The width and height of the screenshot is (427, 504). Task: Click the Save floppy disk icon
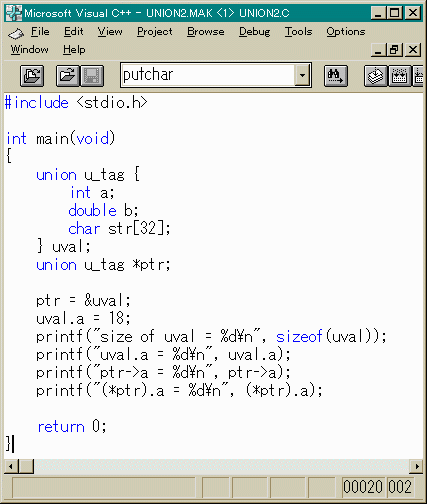[92, 76]
